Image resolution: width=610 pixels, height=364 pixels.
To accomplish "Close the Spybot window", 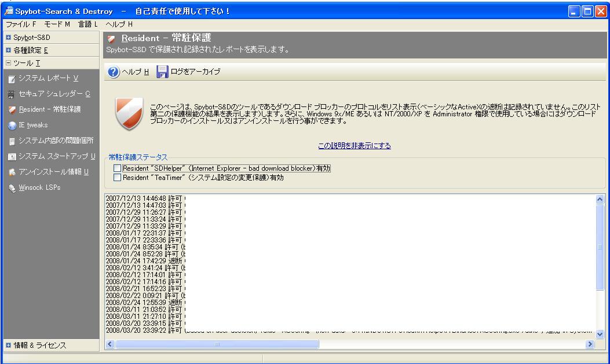I will point(601,11).
